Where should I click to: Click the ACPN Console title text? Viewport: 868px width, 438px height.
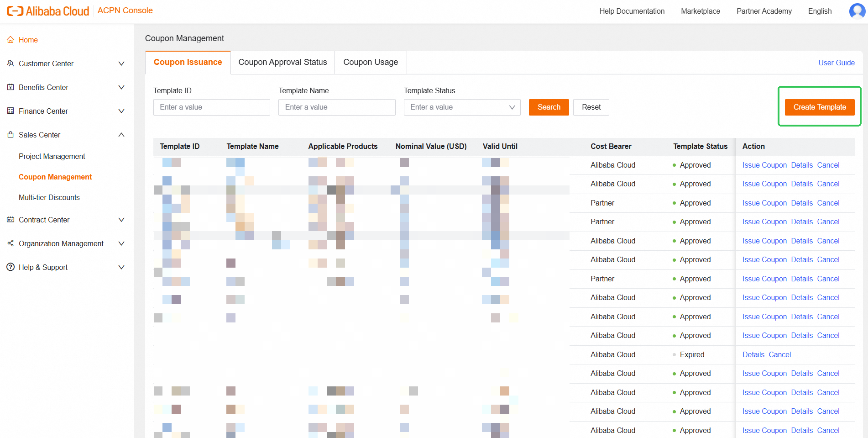tap(125, 11)
